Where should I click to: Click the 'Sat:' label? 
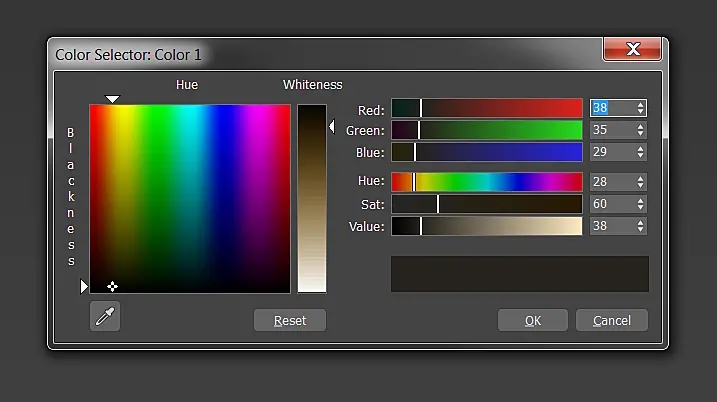[373, 204]
